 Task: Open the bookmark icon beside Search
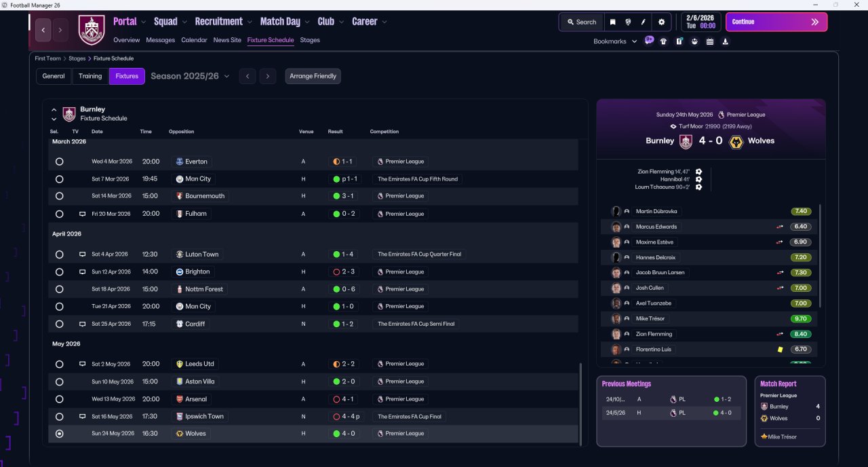pos(612,22)
